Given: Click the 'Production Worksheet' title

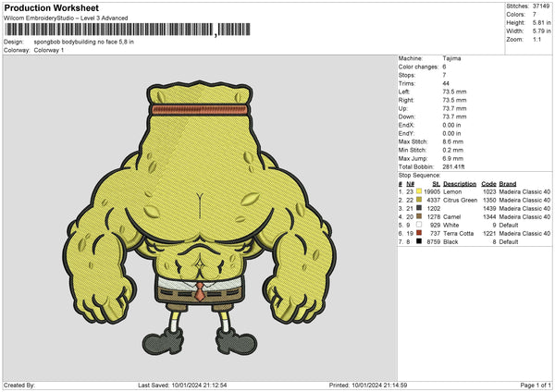Looking at the screenshot, I should click(x=51, y=7).
